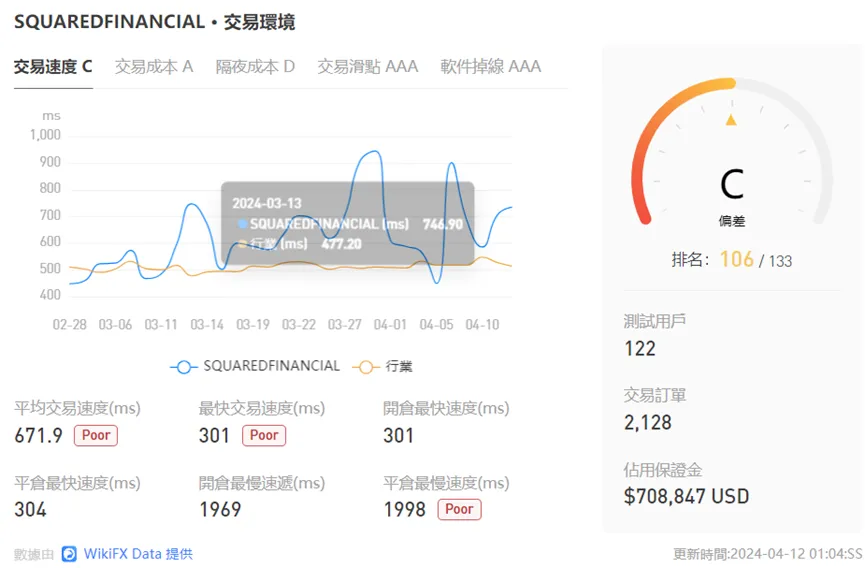Click the 測試用戶 value 122
Image resolution: width=865 pixels, height=568 pixels.
point(640,349)
